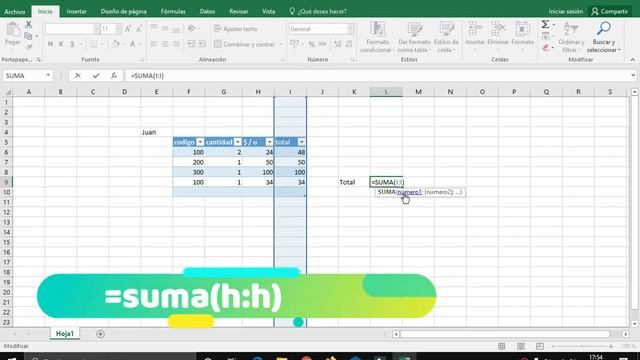Click the fx insert function icon
The image size is (640, 360).
point(114,76)
